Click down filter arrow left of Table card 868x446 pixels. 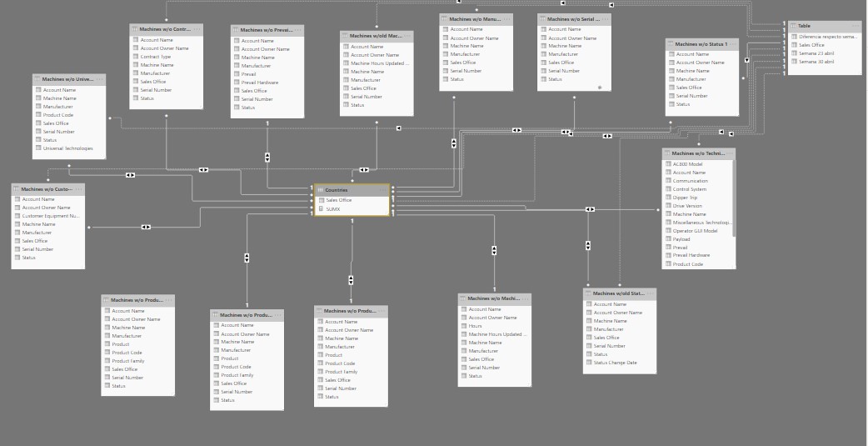coord(746,60)
